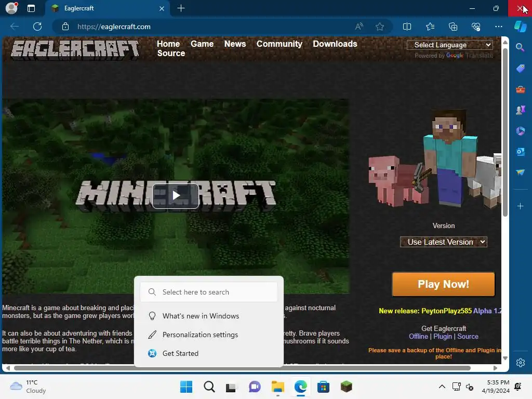Expand the Select Language dropdown
This screenshot has width=532, height=399.
(449, 45)
